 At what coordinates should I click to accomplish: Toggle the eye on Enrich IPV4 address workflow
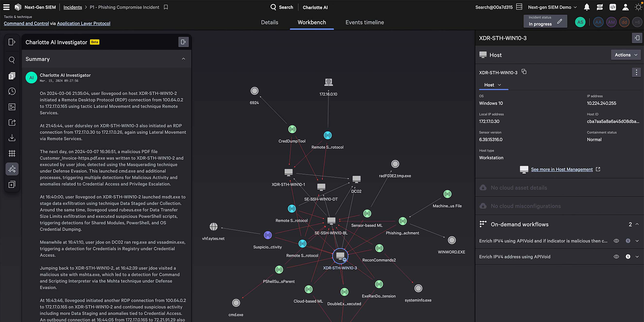(x=616, y=256)
